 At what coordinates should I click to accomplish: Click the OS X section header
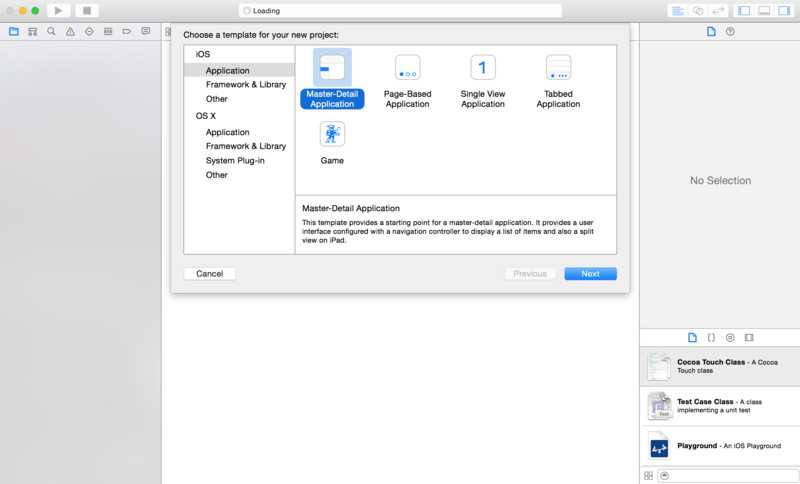pyautogui.click(x=206, y=116)
